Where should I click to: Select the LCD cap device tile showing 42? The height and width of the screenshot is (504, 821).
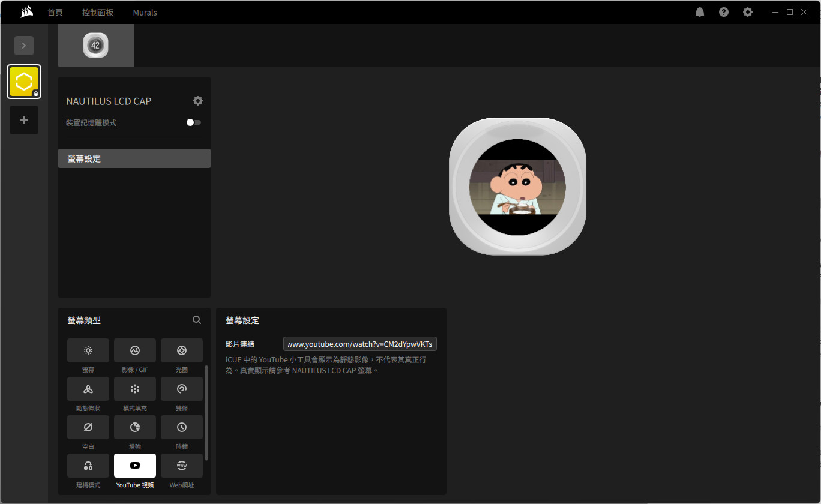click(x=96, y=46)
